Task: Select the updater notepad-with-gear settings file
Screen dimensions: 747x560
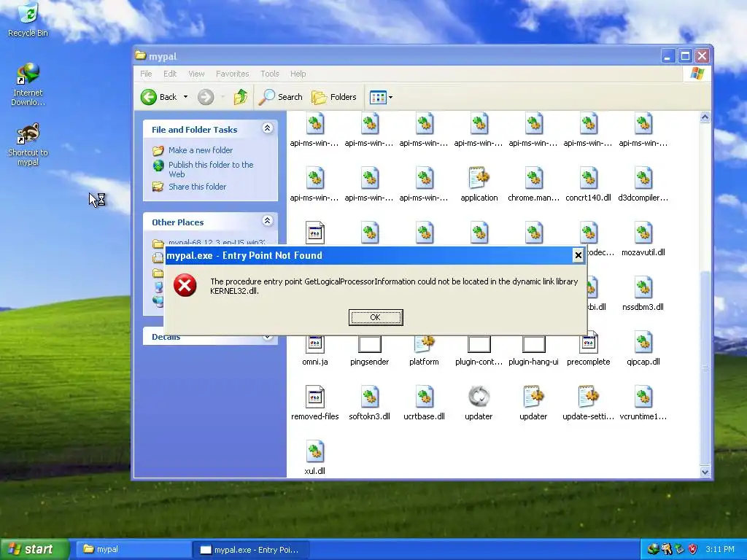Action: tap(533, 396)
